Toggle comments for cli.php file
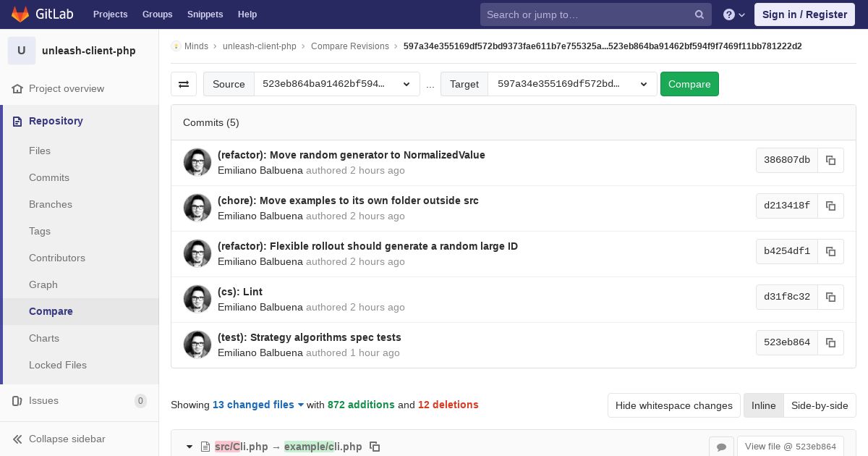Image resolution: width=868 pixels, height=456 pixels. pos(721,447)
